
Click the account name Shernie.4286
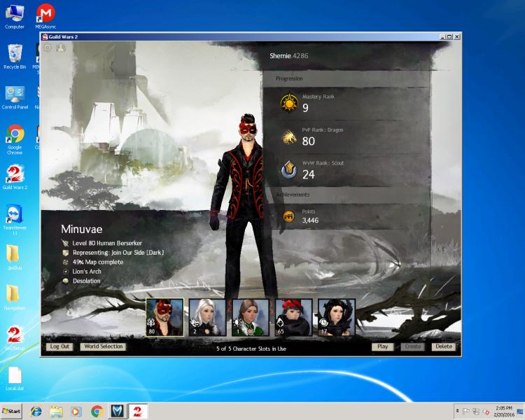289,56
